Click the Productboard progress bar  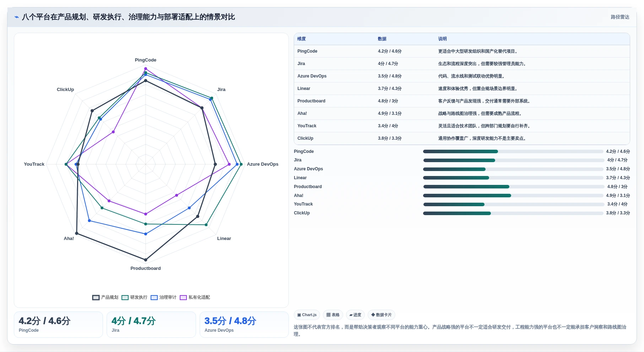[514, 187]
